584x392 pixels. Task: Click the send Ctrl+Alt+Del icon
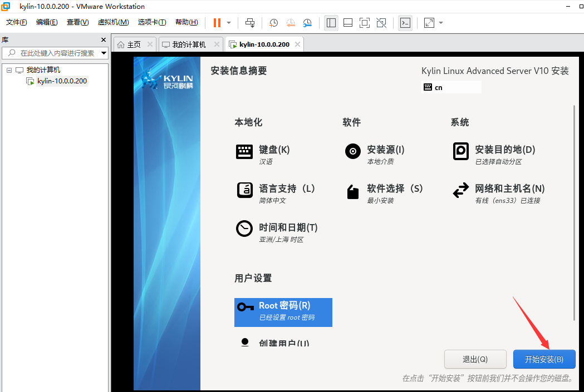pos(250,23)
